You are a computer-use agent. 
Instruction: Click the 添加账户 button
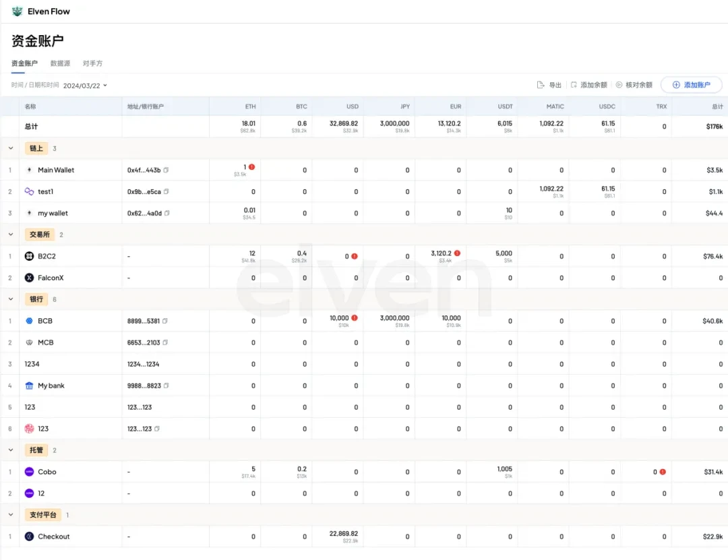tap(691, 85)
